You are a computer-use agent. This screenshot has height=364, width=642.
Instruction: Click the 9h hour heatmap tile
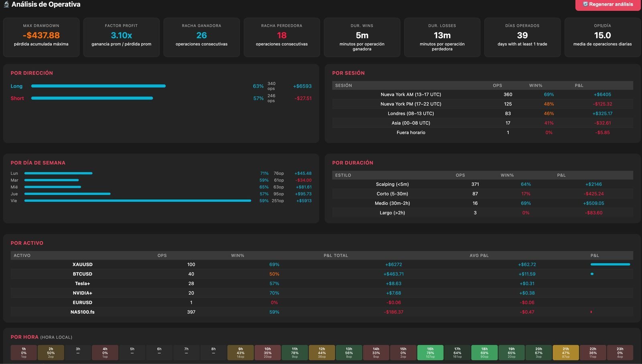[x=240, y=353]
